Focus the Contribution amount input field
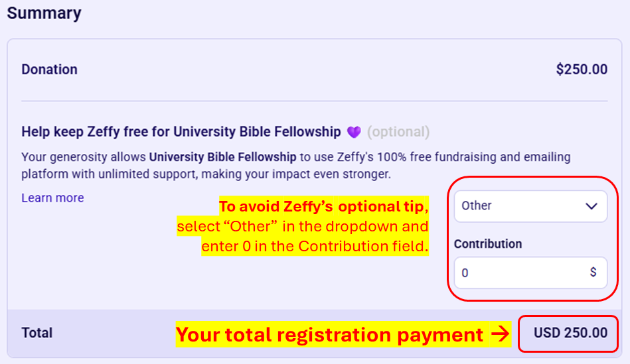Screen dimensions: 630x364 [x=521, y=273]
